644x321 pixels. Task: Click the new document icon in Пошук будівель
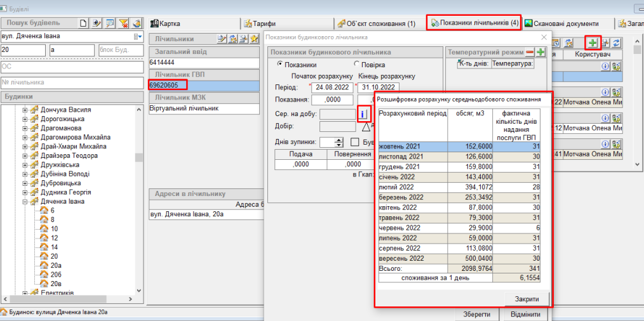(x=83, y=23)
